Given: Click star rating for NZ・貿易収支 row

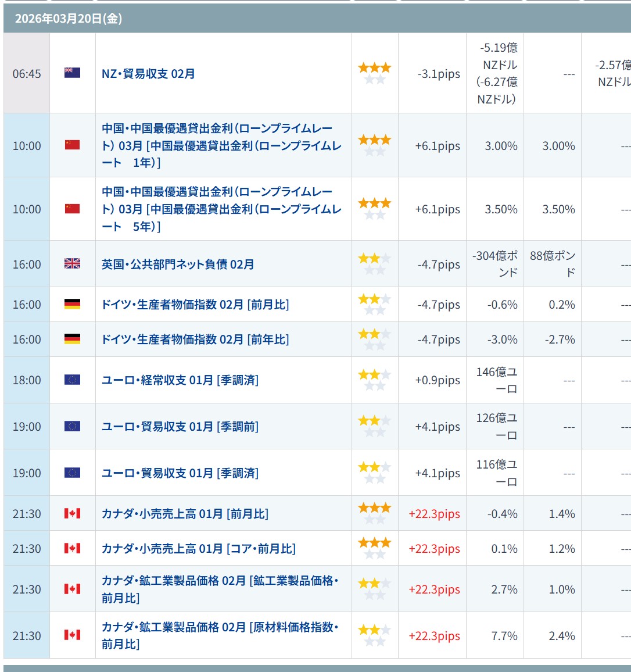Looking at the screenshot, I should (374, 73).
